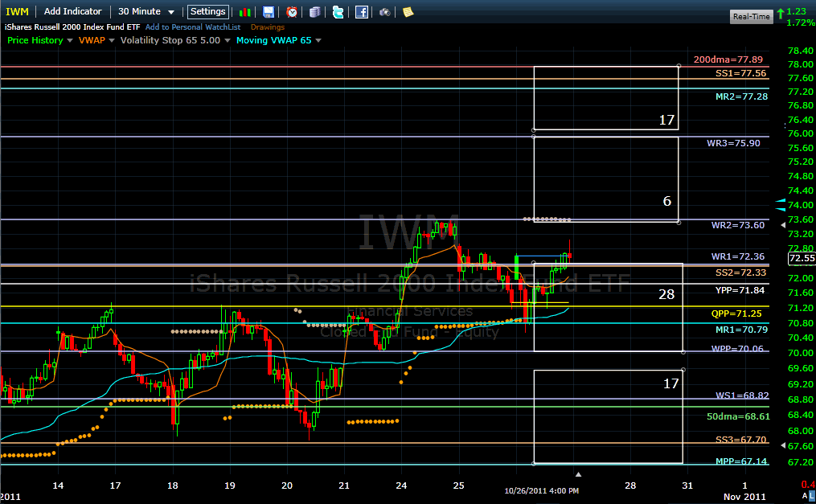Screen dimensions: 816x504
Task: Click Add to Personal WatchList link
Action: (x=193, y=27)
